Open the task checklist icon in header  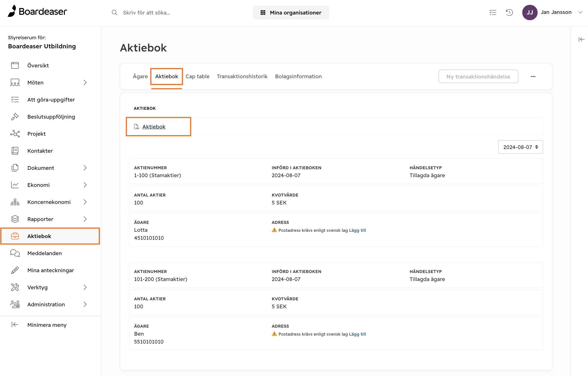click(493, 12)
